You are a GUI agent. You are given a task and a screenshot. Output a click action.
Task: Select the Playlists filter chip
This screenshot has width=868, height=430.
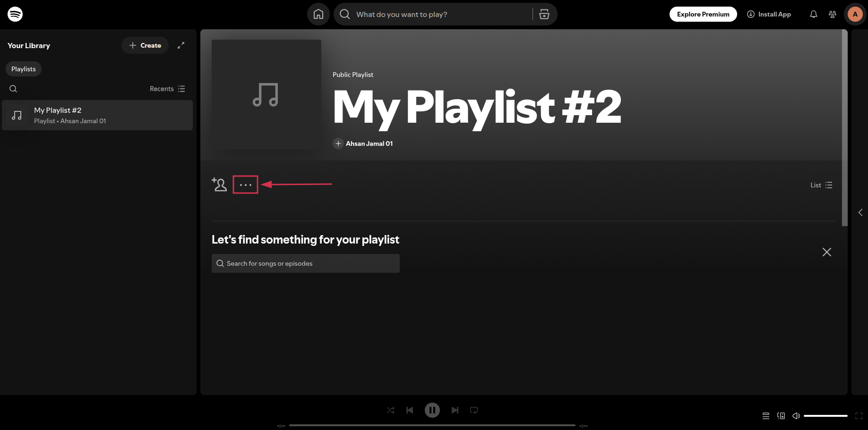[24, 69]
